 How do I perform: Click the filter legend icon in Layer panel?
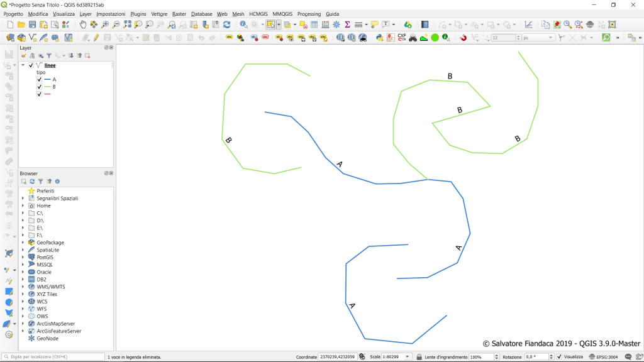coord(40,56)
